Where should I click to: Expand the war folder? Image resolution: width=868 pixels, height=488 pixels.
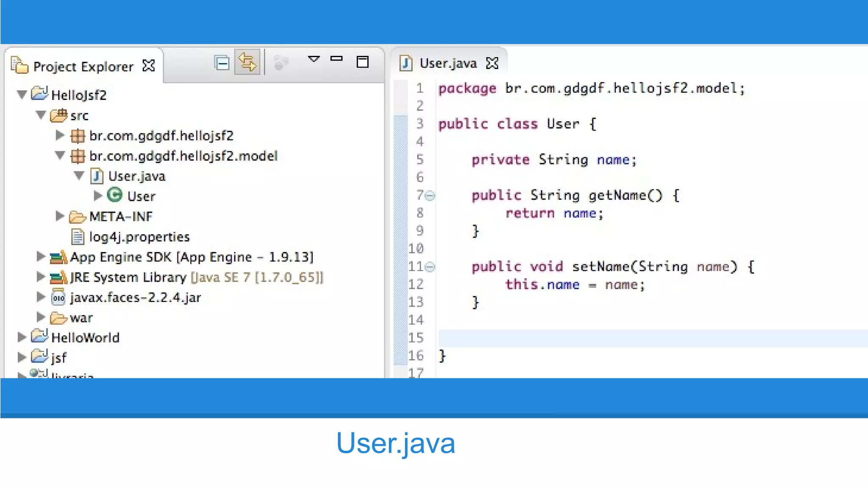[x=41, y=317]
